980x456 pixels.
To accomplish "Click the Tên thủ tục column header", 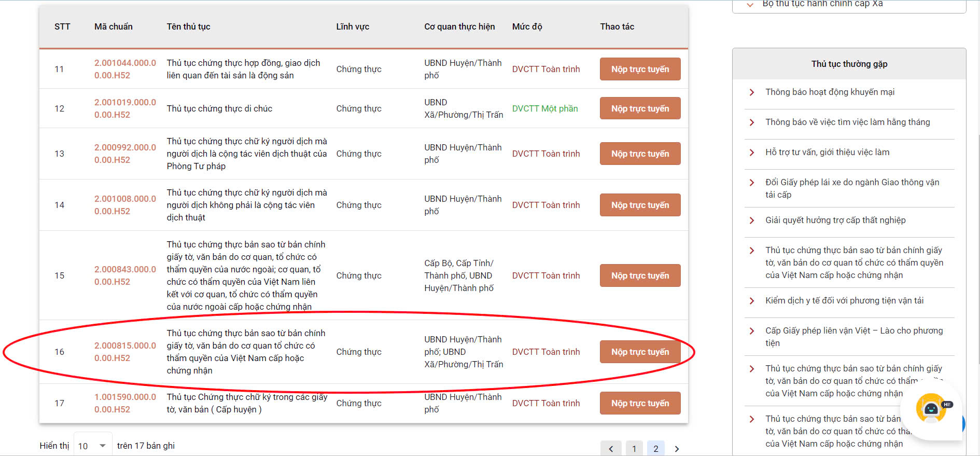I will tap(188, 27).
